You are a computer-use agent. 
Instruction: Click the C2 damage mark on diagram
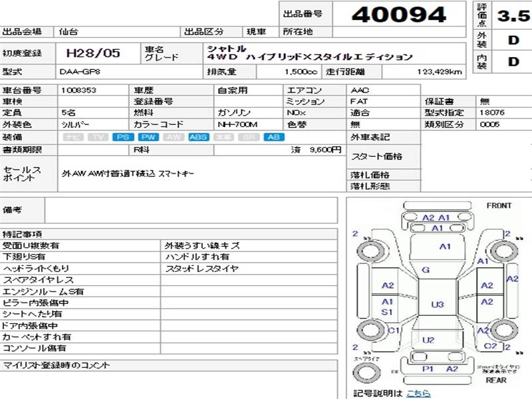pyautogui.click(x=490, y=346)
